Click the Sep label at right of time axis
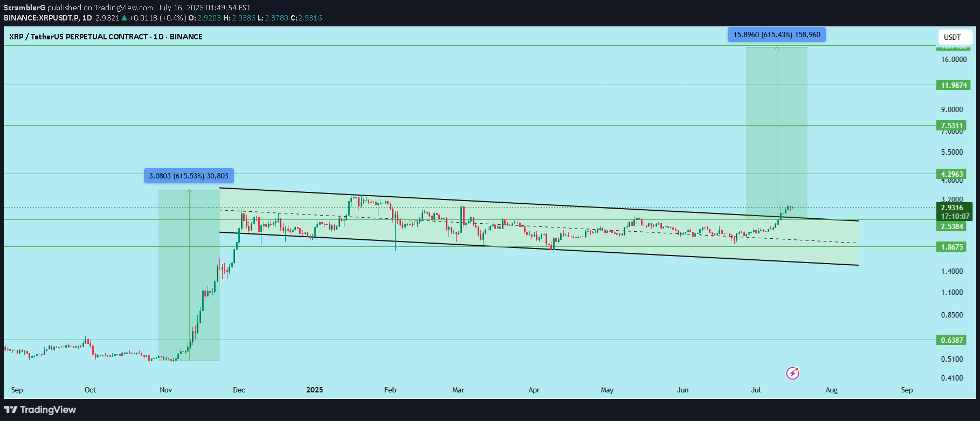Image resolution: width=980 pixels, height=421 pixels. point(907,390)
